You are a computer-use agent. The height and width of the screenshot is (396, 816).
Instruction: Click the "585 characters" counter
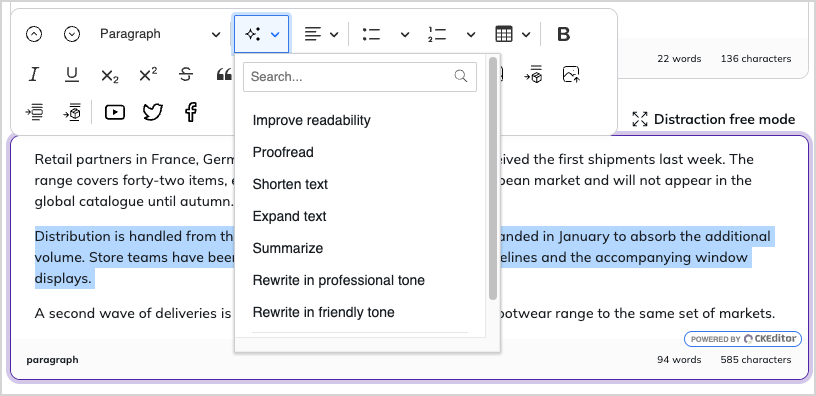pyautogui.click(x=756, y=360)
